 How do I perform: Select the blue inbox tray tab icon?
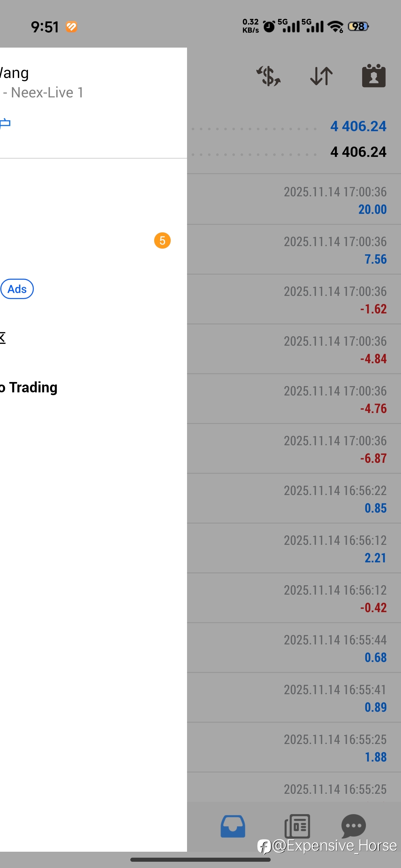click(x=233, y=826)
